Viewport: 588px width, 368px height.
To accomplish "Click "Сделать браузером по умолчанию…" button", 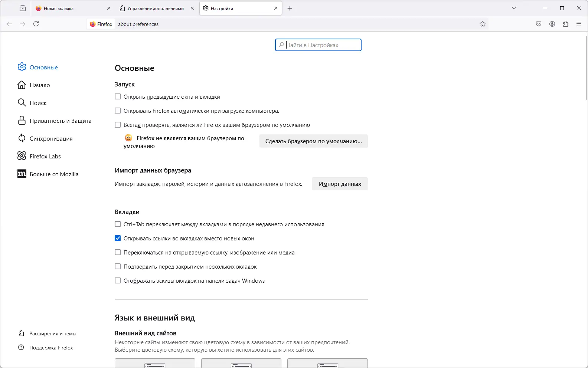I will [313, 141].
